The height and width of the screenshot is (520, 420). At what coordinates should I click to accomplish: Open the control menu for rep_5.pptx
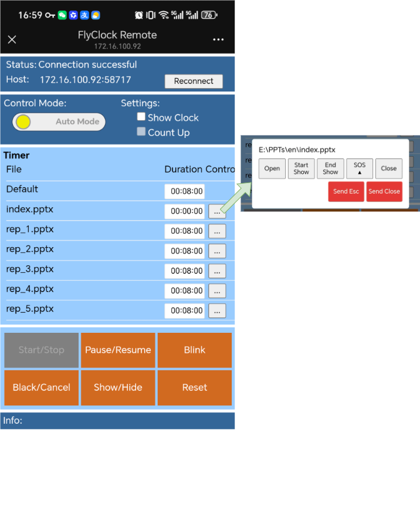pyautogui.click(x=217, y=311)
